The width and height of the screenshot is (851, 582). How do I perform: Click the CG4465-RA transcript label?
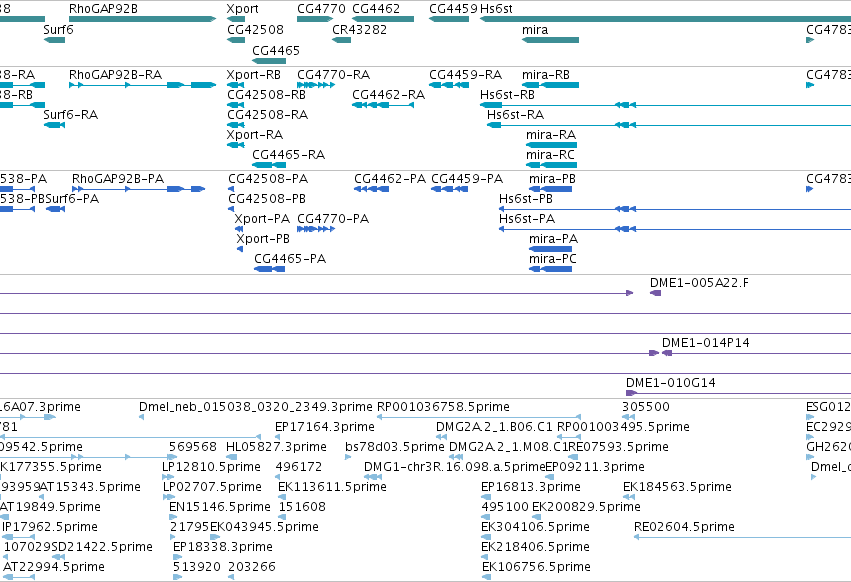(x=289, y=155)
